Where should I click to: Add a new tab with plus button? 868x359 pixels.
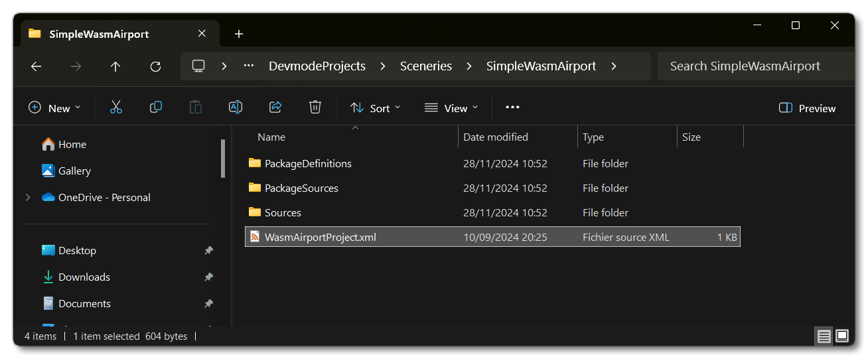[x=239, y=34]
